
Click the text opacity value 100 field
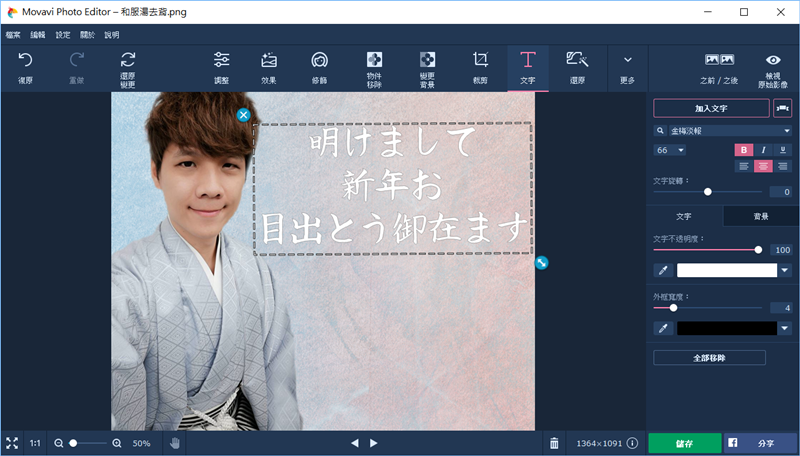point(781,249)
